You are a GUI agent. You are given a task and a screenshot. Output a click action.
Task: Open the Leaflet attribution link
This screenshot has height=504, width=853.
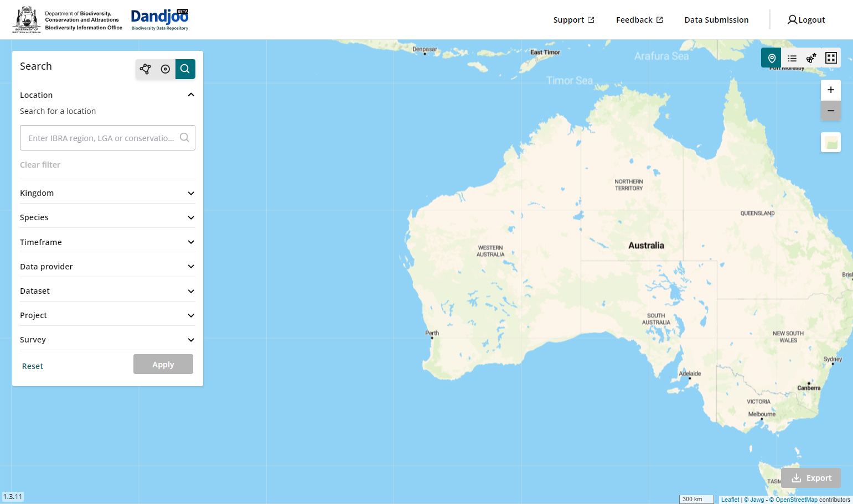point(730,500)
